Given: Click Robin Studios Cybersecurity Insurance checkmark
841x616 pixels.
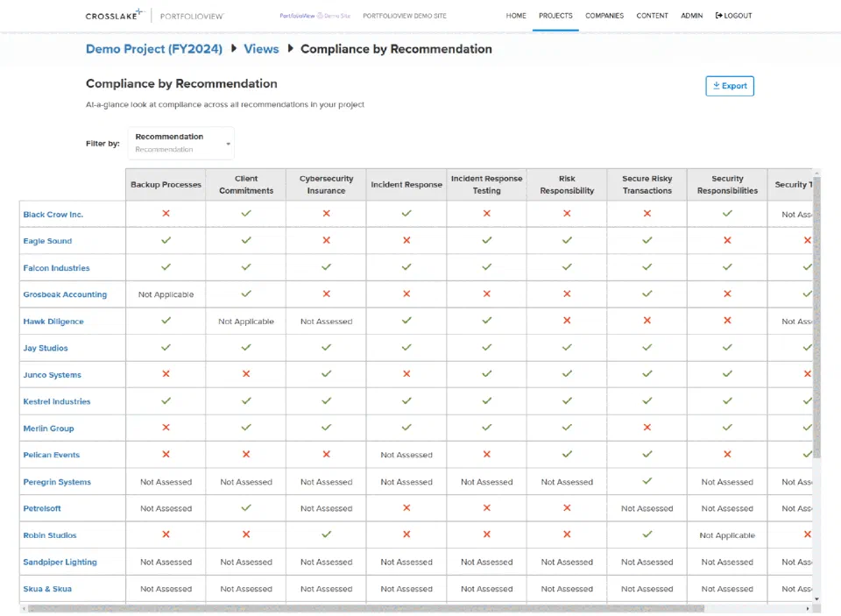Looking at the screenshot, I should tap(326, 535).
